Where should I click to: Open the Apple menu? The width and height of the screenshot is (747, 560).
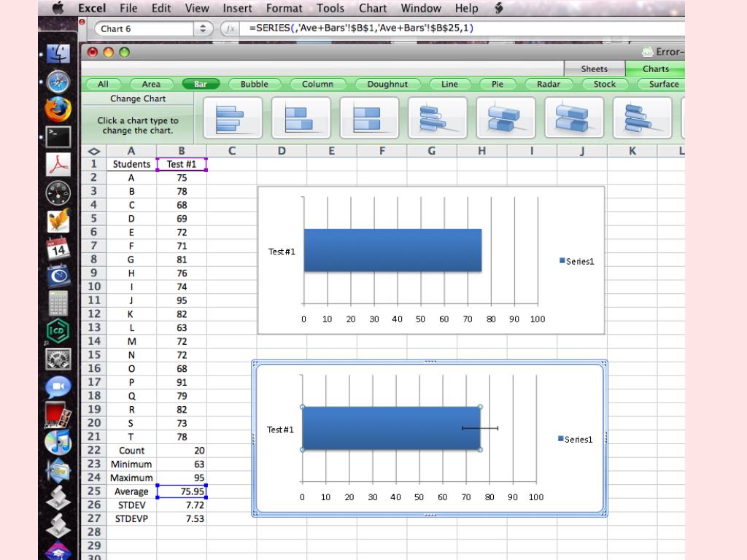58,8
